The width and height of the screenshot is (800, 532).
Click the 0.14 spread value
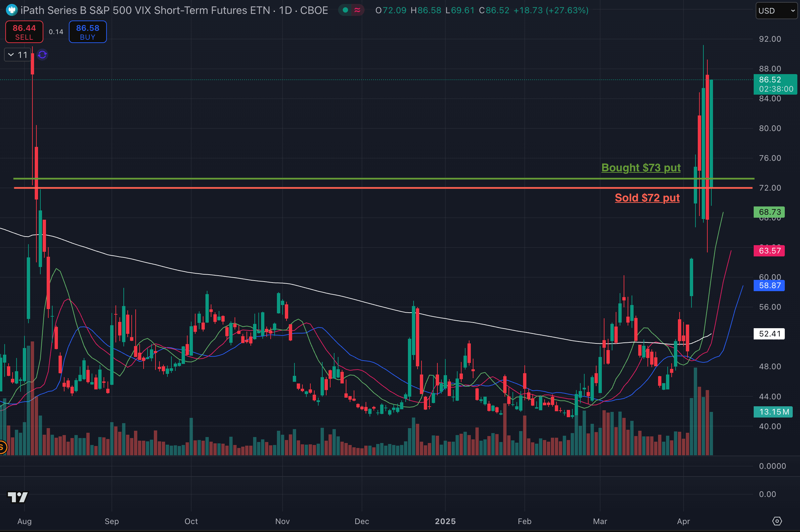point(56,32)
